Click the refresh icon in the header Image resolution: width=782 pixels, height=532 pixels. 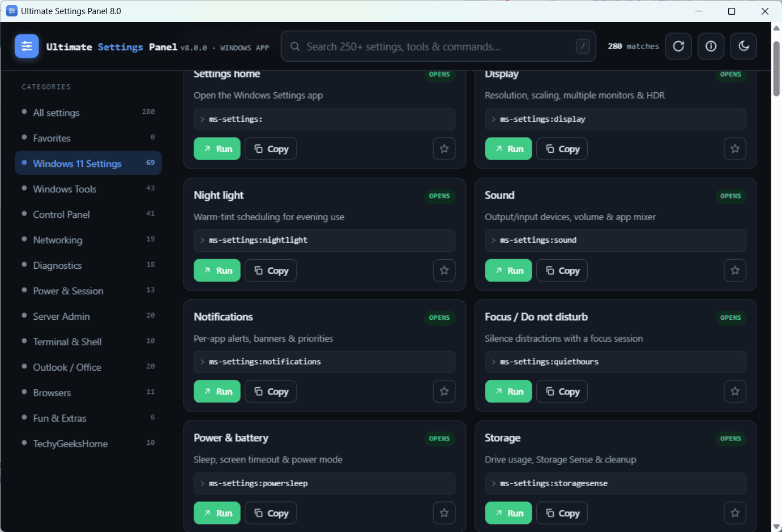coord(678,46)
